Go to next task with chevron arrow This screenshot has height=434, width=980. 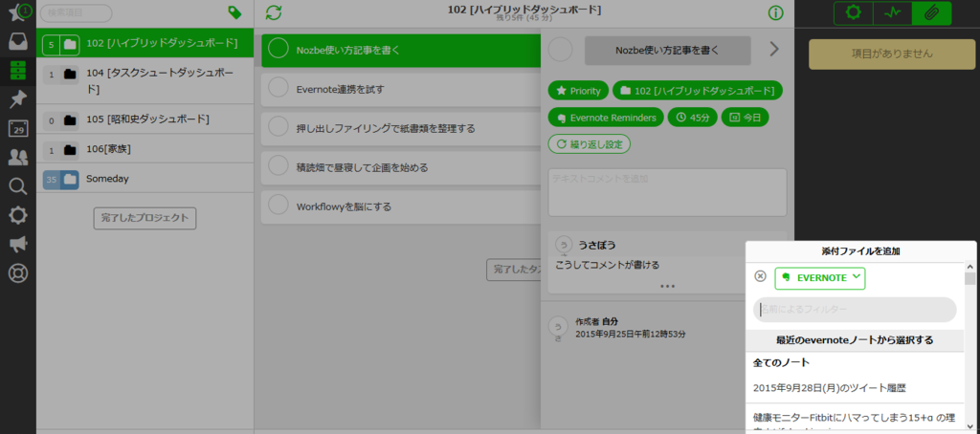click(774, 50)
